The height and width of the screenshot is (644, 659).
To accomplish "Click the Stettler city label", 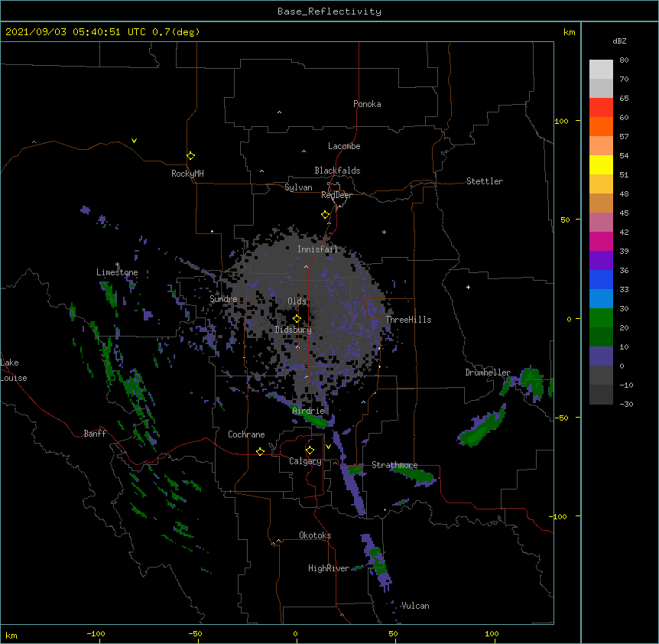I will 485,181.
